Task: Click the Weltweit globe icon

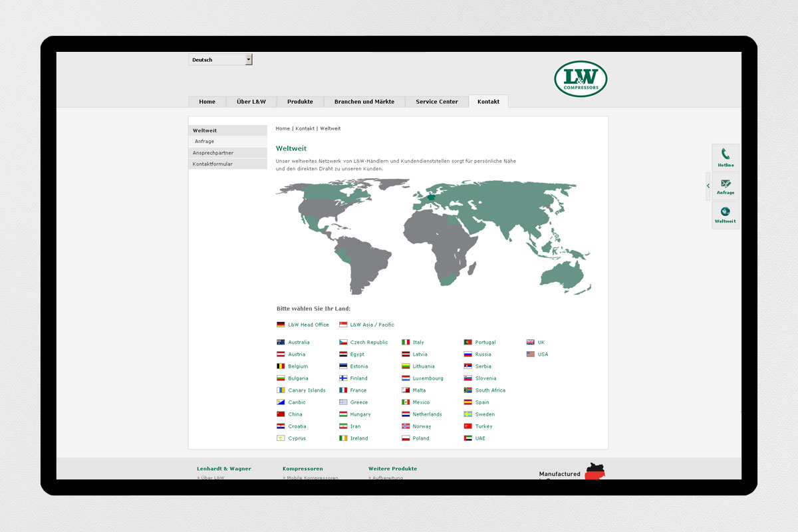Action: [x=726, y=211]
